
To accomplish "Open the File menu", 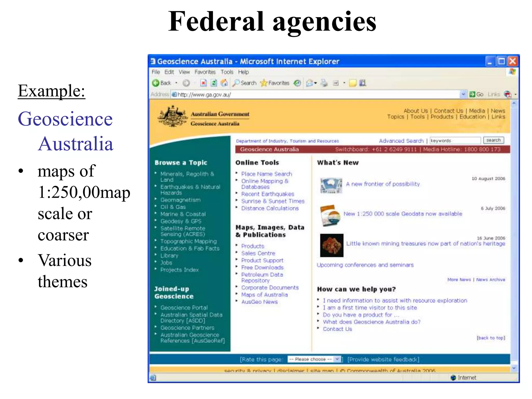I will [156, 72].
